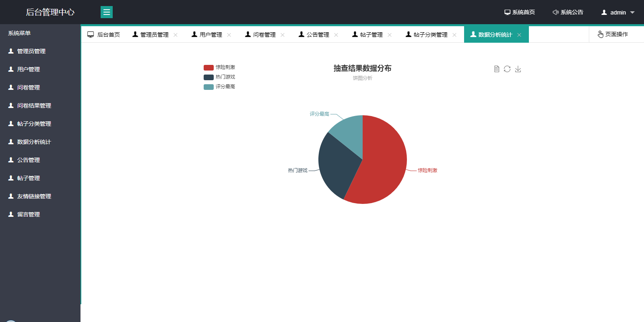Click the 饼图分析 chart subtitle

(363, 78)
